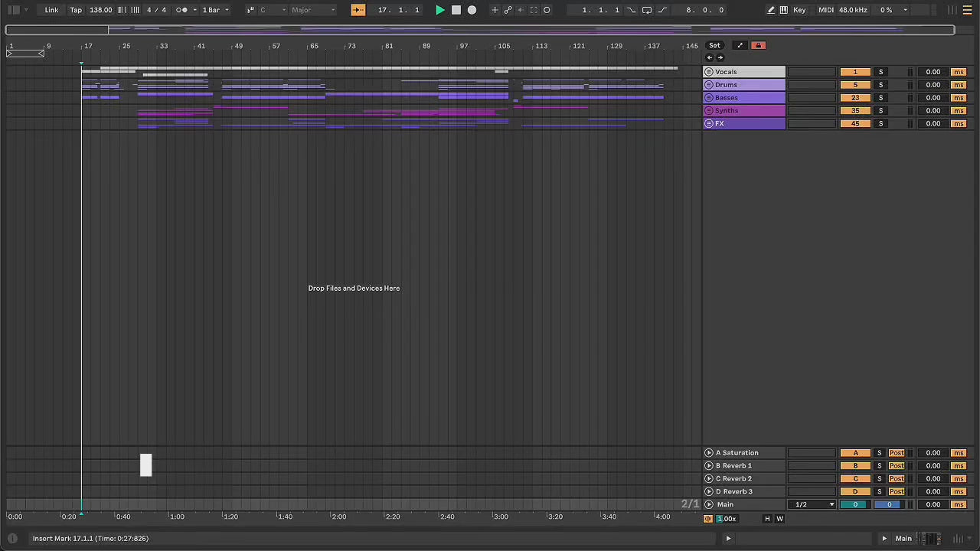Click the Automation Arm chain-link icon
Image resolution: width=980 pixels, height=551 pixels.
pos(508,10)
